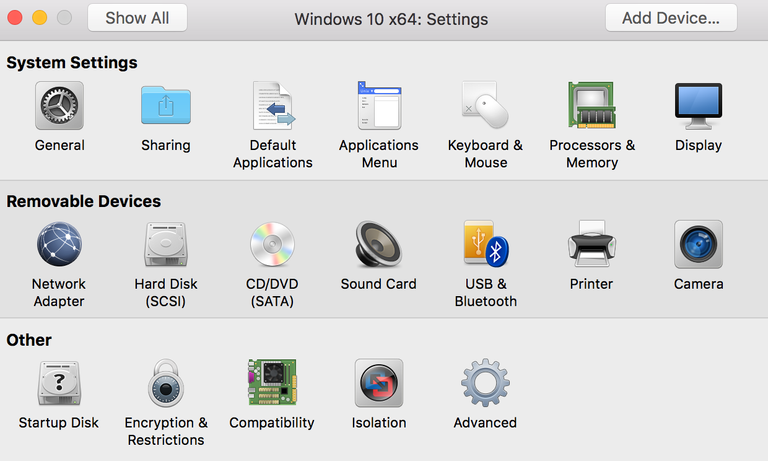The height and width of the screenshot is (461, 768).
Task: Click the "Hard Disk (SCSI)" label text
Action: 166,292
